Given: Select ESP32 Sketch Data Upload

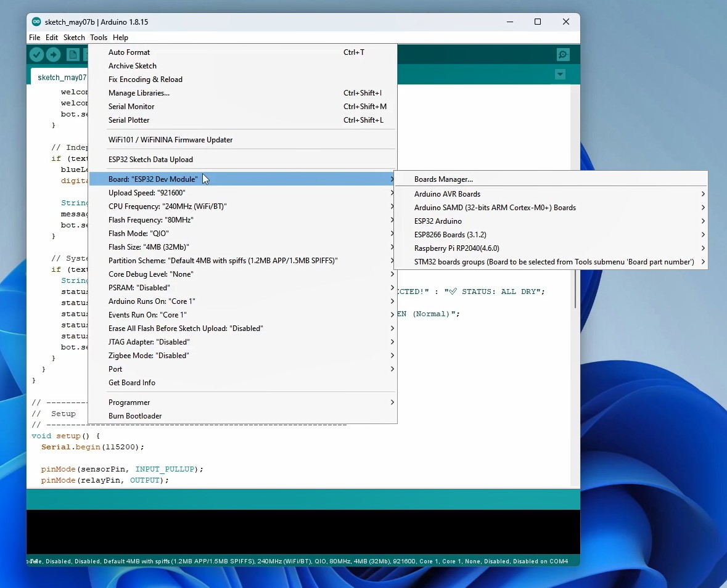Looking at the screenshot, I should [x=242, y=160].
